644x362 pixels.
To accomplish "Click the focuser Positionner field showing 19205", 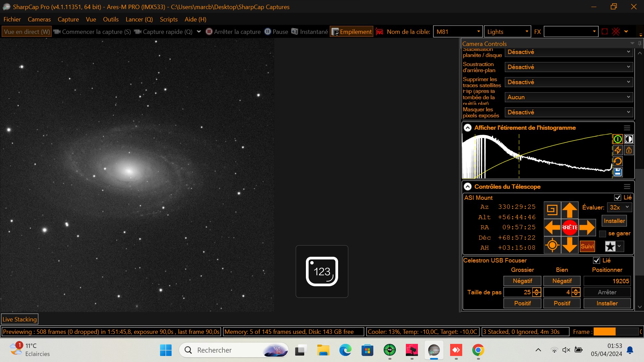I will (607, 281).
